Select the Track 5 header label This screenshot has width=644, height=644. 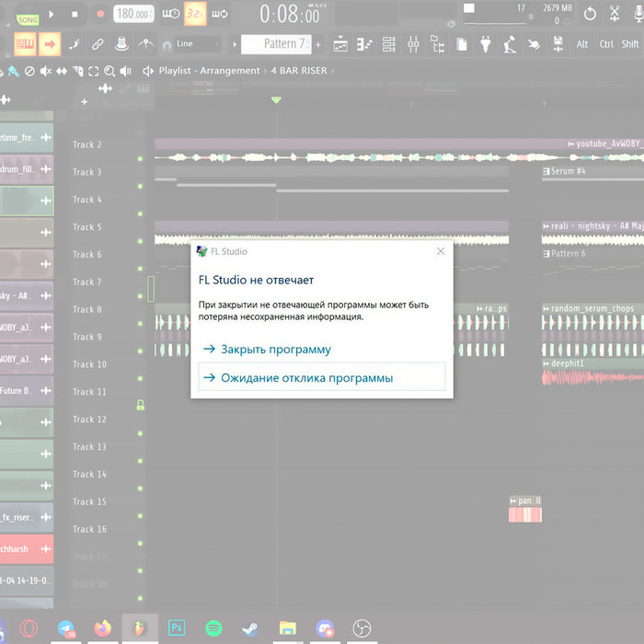pos(87,227)
